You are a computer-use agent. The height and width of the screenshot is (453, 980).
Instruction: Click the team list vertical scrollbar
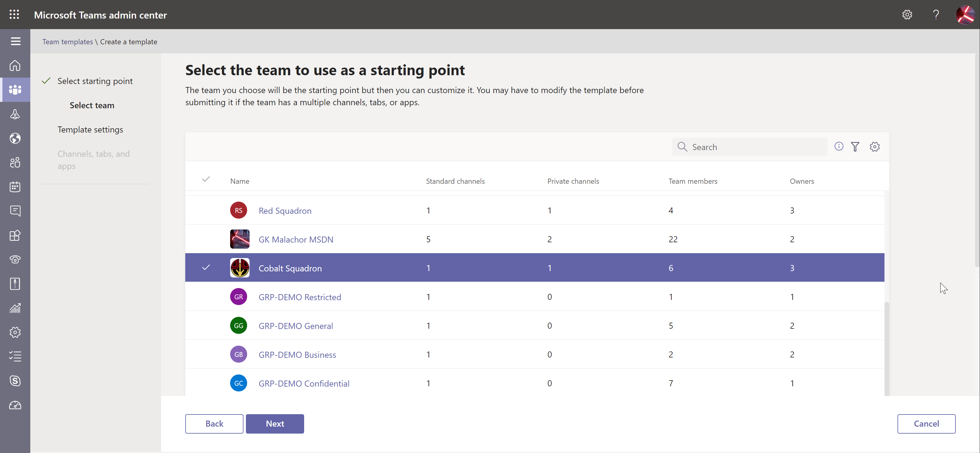pyautogui.click(x=887, y=348)
